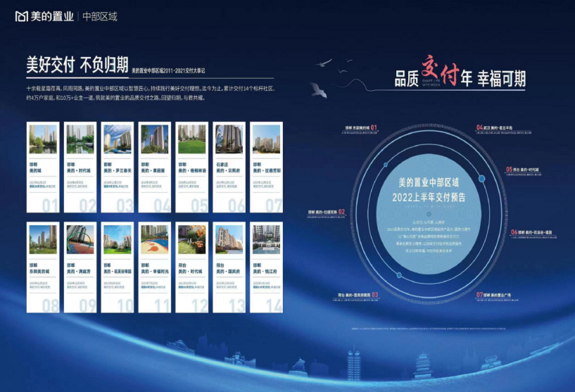The width and height of the screenshot is (575, 392).
Task: Click the 美的置业 logo icon
Action: (x=20, y=15)
